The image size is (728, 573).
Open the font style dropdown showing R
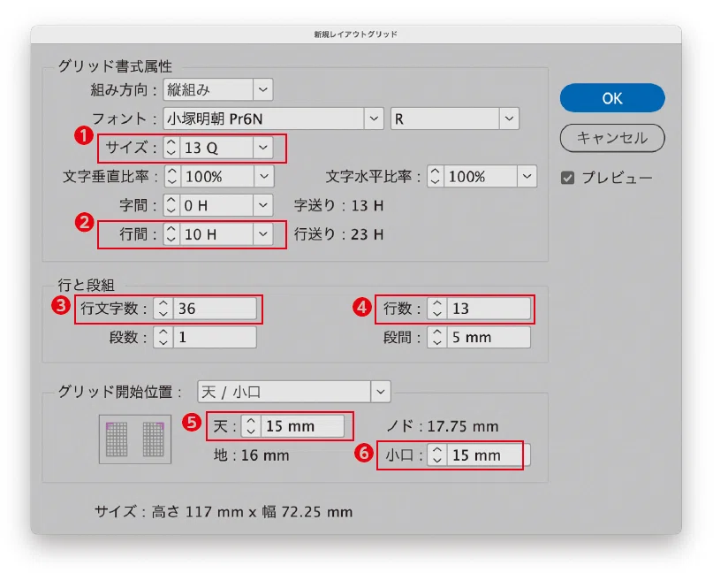tap(454, 119)
